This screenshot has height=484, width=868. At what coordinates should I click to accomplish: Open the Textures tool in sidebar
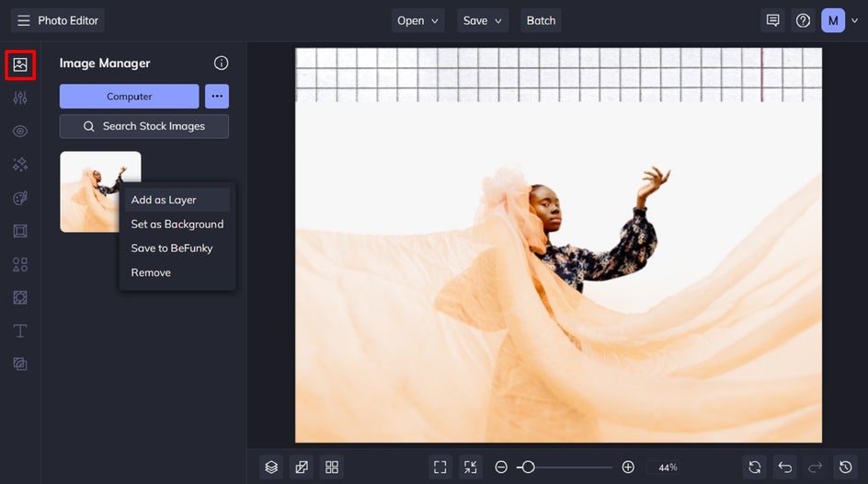pos(20,363)
